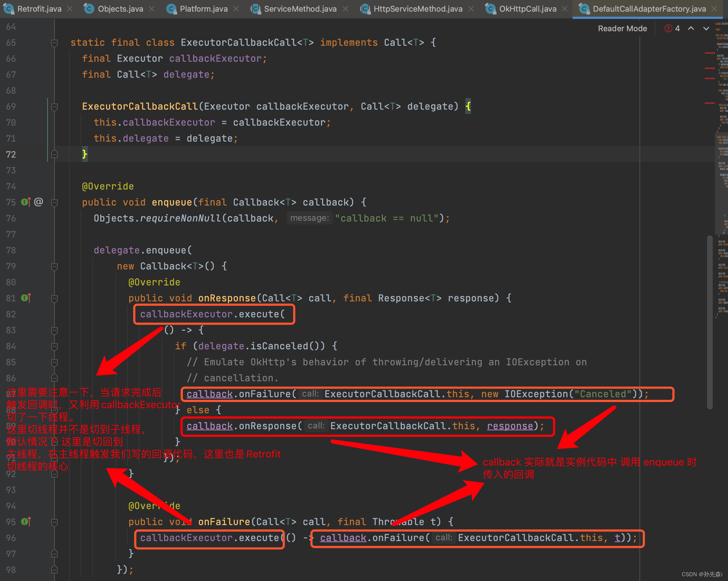The height and width of the screenshot is (581, 728).
Task: Go to previous highlighted error arrow
Action: click(691, 28)
